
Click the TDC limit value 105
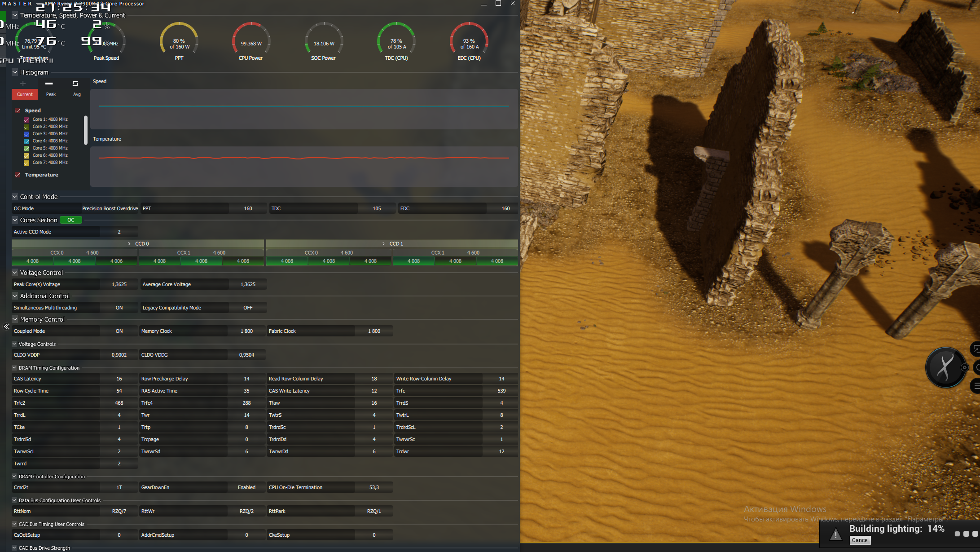[377, 208]
